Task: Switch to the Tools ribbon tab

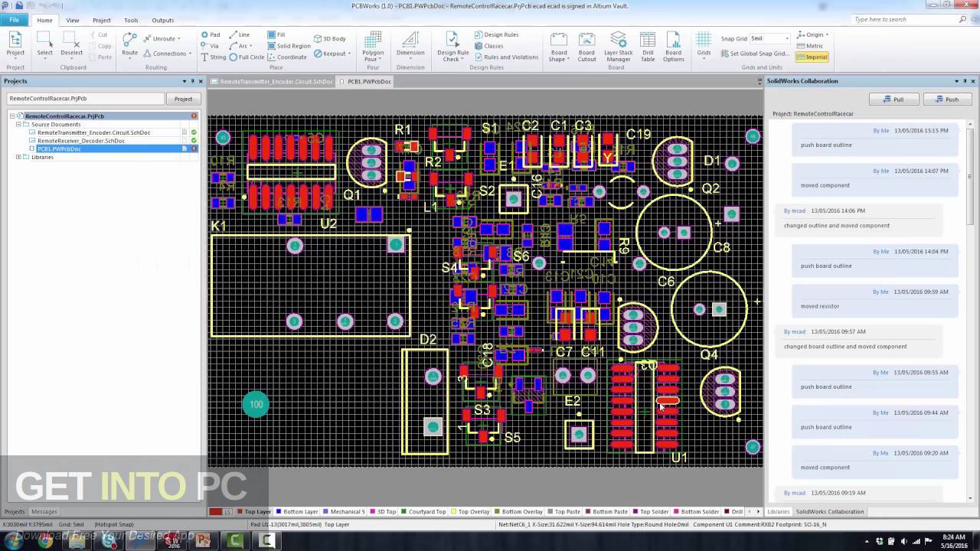Action: coord(131,20)
